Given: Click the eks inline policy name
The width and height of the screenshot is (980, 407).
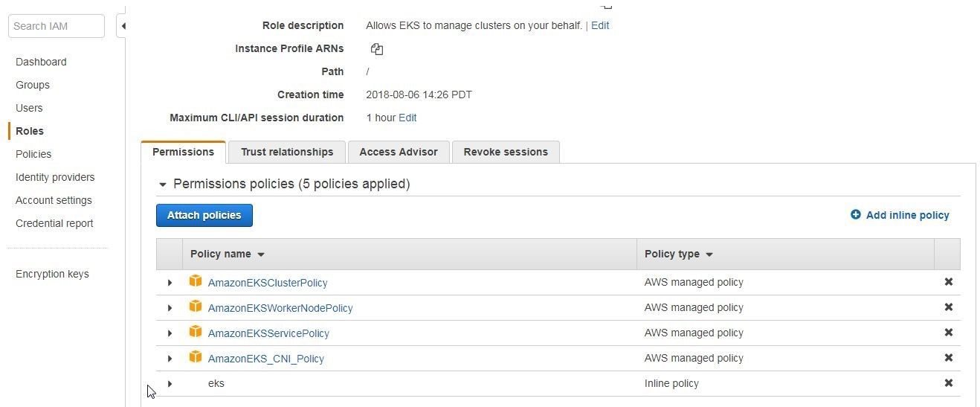Looking at the screenshot, I should point(216,383).
